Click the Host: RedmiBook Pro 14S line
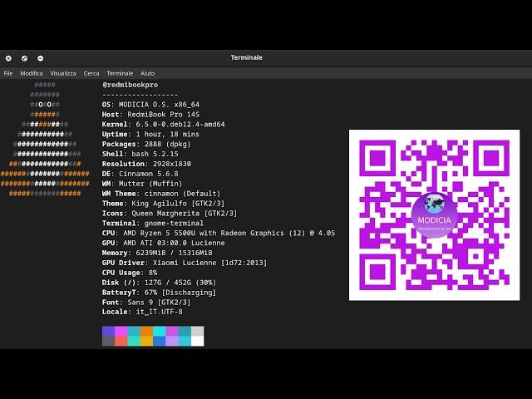The height and width of the screenshot is (399, 532). [x=150, y=115]
